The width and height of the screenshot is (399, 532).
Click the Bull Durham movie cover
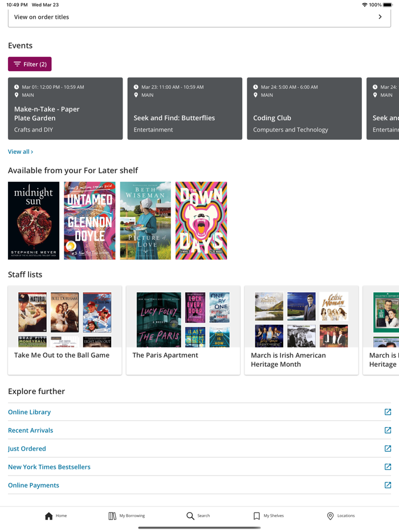coord(64,312)
